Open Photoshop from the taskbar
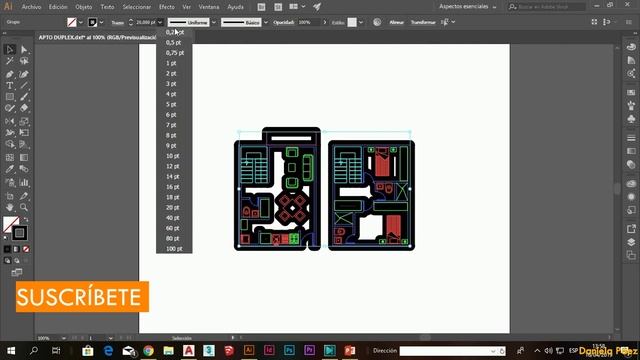Image resolution: width=640 pixels, height=360 pixels. pyautogui.click(x=289, y=350)
